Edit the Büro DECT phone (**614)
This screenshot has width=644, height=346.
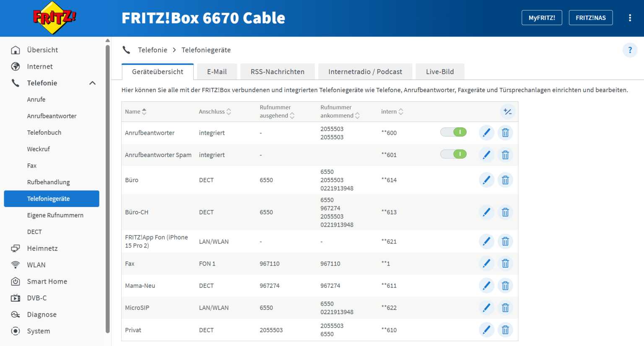486,180
